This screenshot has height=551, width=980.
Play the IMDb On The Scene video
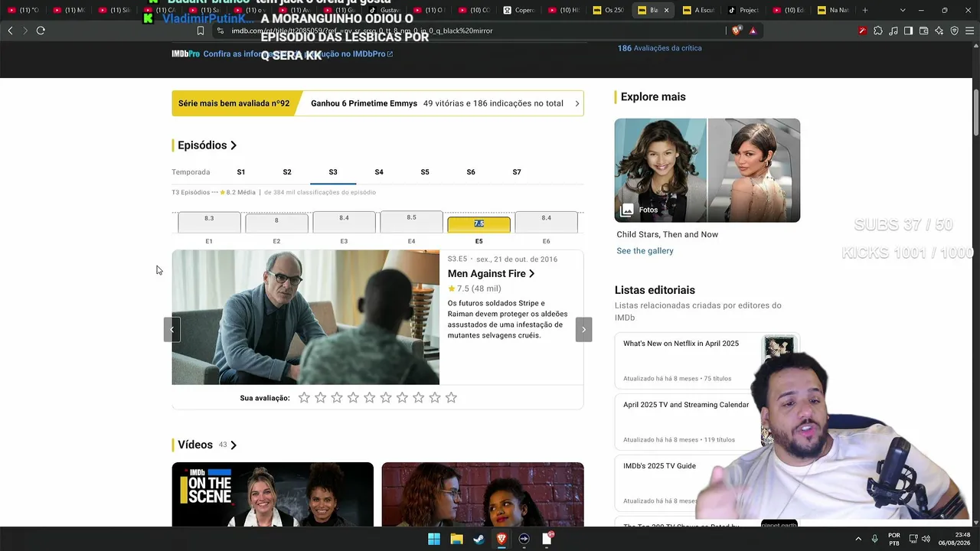tap(273, 494)
